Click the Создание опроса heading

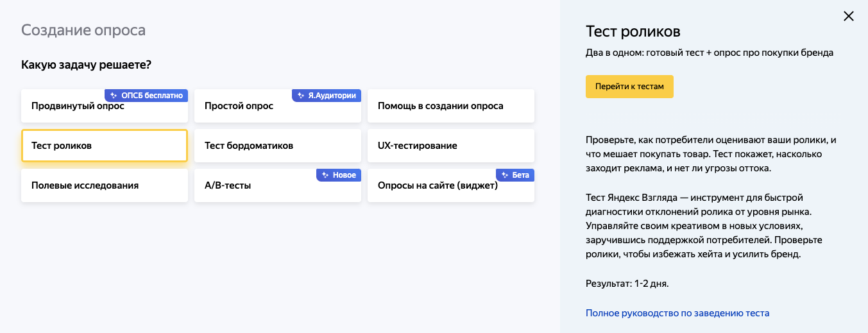[x=83, y=30]
